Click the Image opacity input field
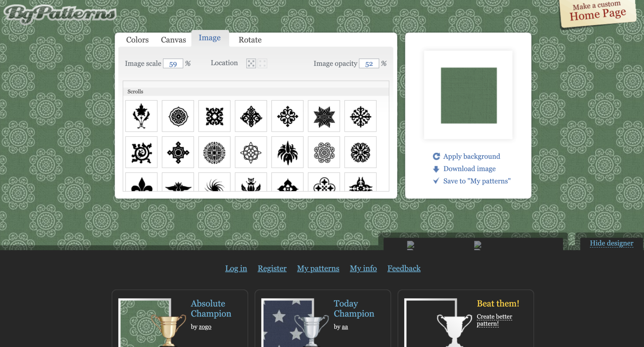Viewport: 644px width, 347px height. [369, 64]
